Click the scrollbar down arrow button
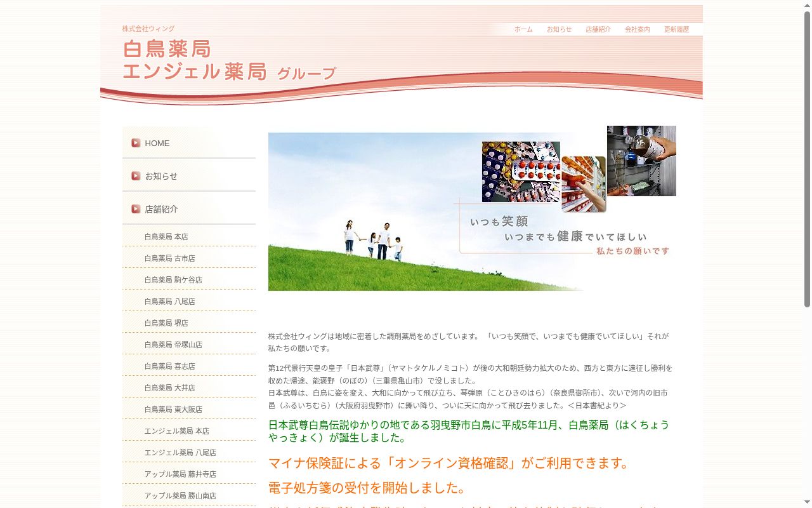This screenshot has height=508, width=812. coord(808,503)
